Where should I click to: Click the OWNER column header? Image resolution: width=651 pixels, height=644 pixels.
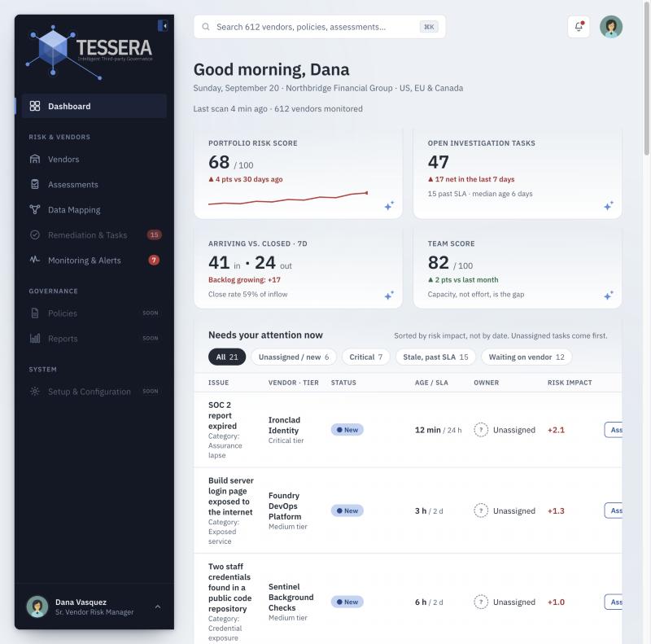(x=486, y=382)
